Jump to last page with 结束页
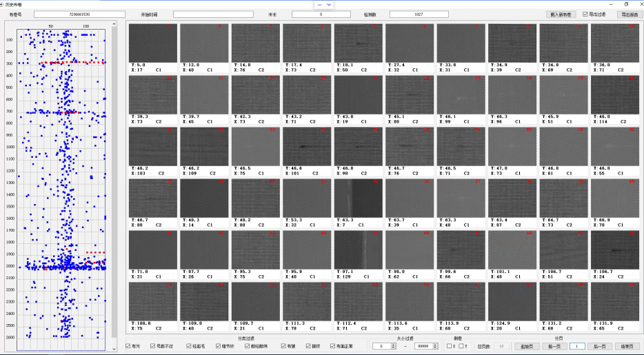The image size is (644, 355). pyautogui.click(x=627, y=346)
